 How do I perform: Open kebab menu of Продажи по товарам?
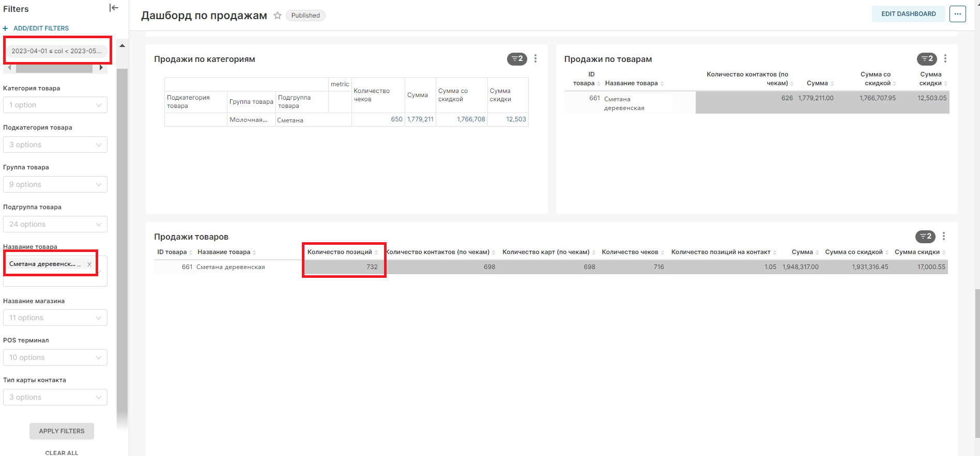(x=945, y=59)
